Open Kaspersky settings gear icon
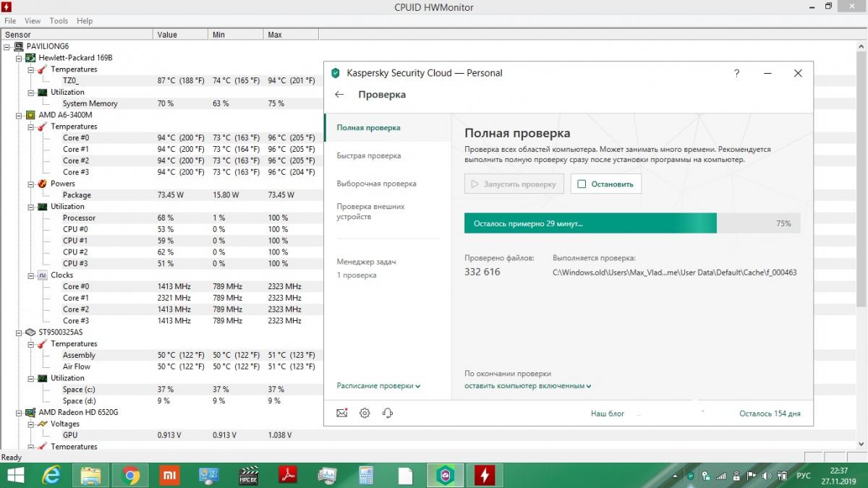 [365, 414]
